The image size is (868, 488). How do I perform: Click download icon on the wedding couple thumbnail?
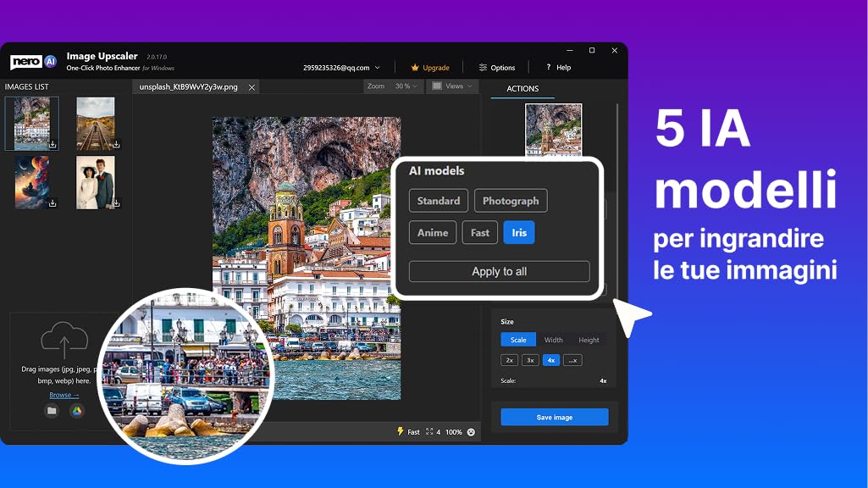[116, 202]
